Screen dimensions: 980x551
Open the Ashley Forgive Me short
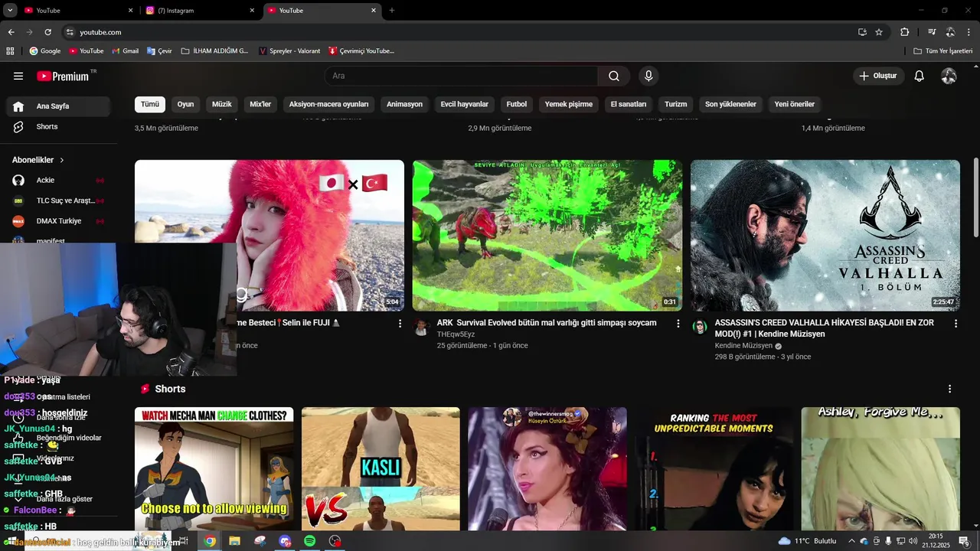(880, 469)
